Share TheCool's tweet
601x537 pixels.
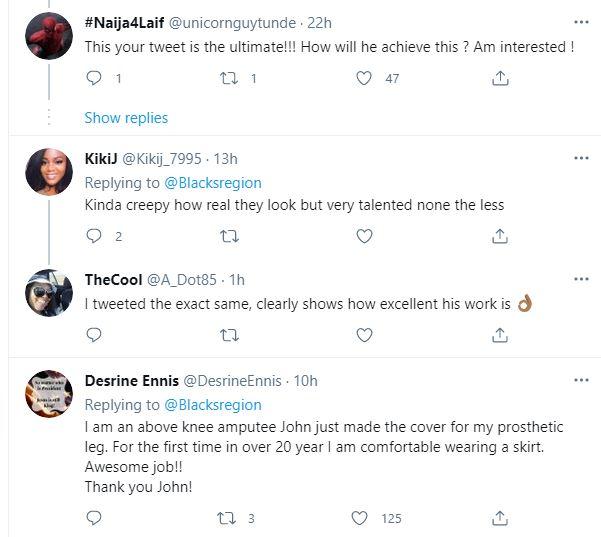pyautogui.click(x=500, y=334)
